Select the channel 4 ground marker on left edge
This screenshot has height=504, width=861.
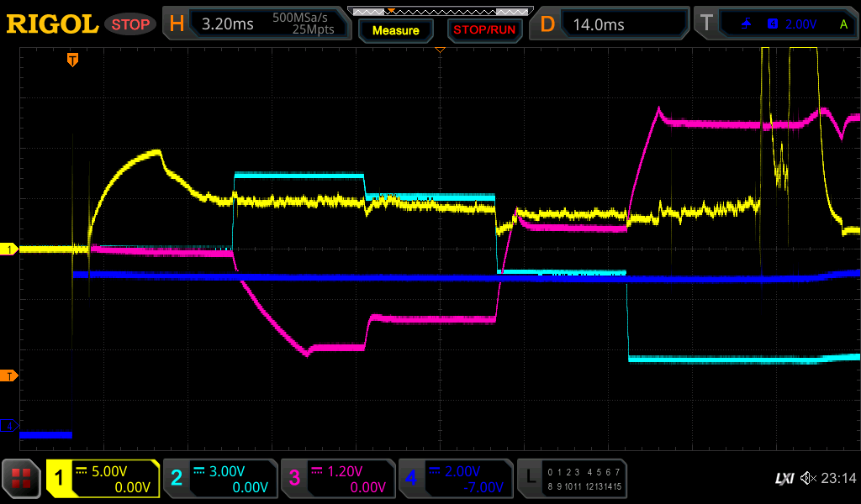[10, 426]
